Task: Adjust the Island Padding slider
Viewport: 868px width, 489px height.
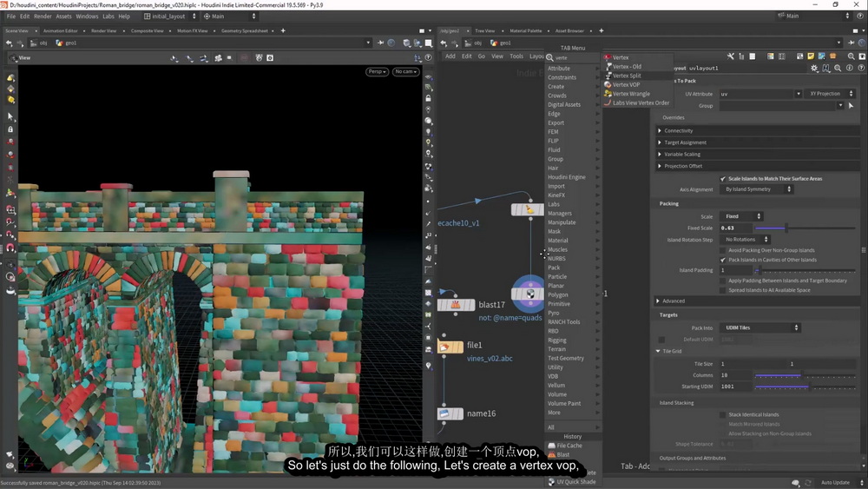Action: tap(806, 270)
